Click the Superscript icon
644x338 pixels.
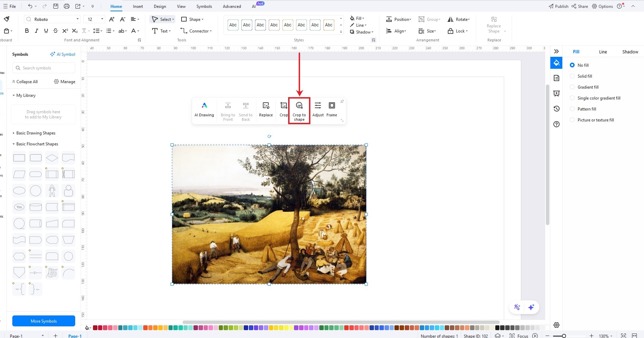(65, 31)
